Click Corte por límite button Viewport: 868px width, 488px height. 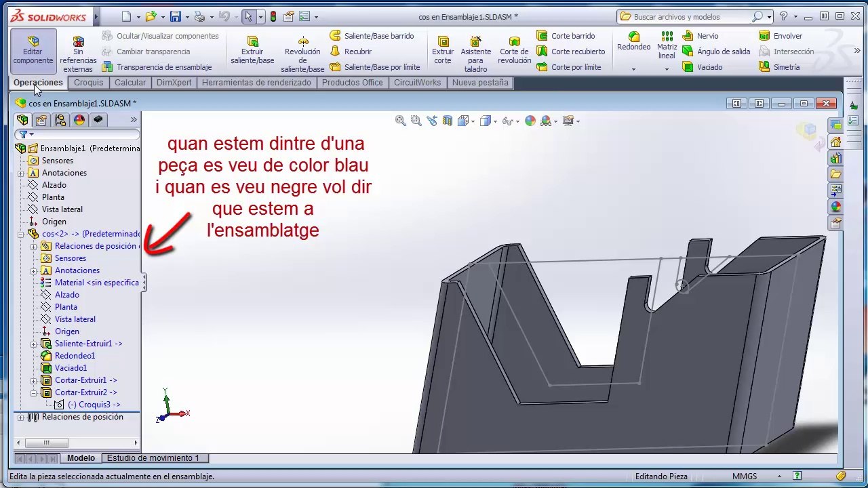569,67
